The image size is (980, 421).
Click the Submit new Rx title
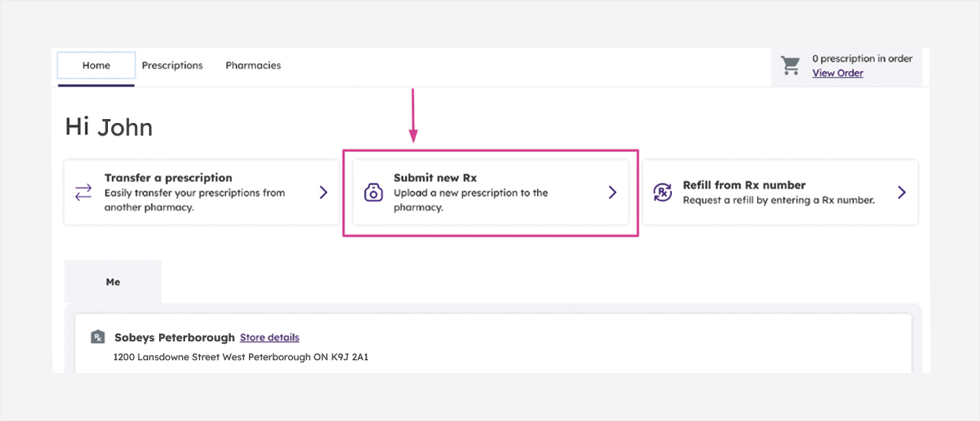[435, 178]
